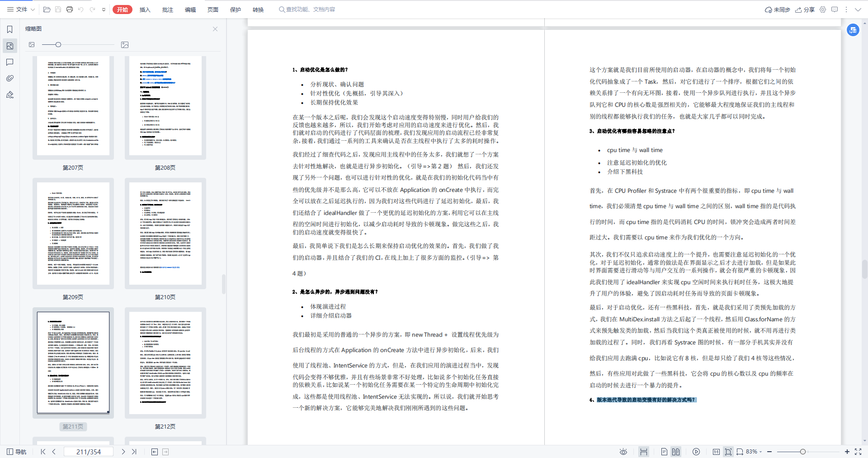Open the signature panel sidebar icon
Screen dimensions: 868x458
click(x=9, y=95)
